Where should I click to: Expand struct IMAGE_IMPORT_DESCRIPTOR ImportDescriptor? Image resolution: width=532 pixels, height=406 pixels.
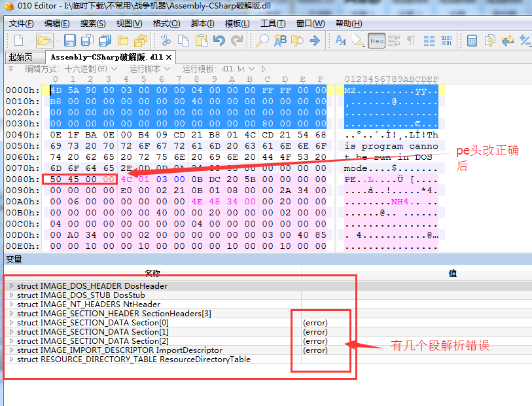coord(11,350)
